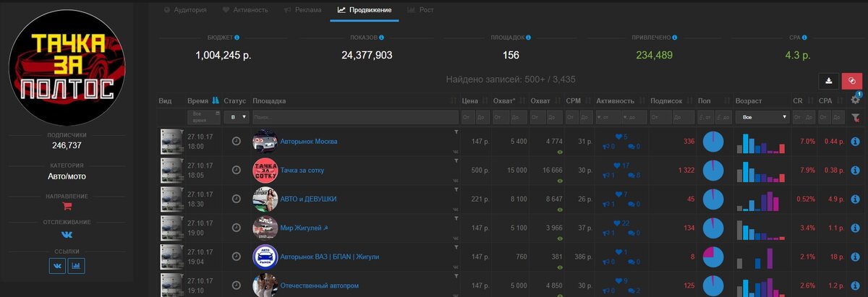Click the Авторынок Москва avatar

pyautogui.click(x=265, y=142)
